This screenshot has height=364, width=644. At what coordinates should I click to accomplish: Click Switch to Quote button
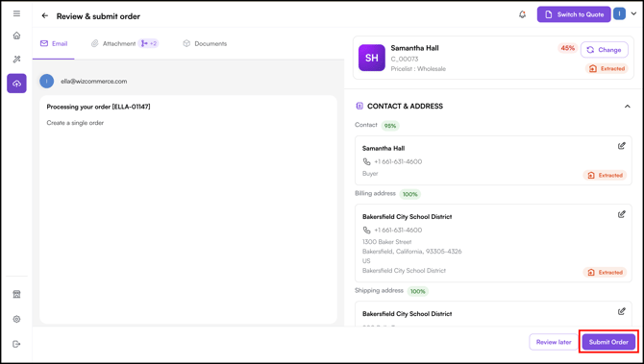[574, 14]
